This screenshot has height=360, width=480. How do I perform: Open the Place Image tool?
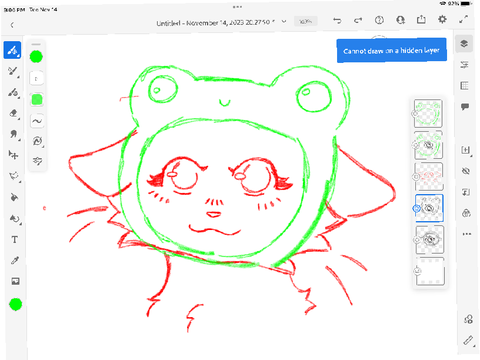[x=15, y=281]
